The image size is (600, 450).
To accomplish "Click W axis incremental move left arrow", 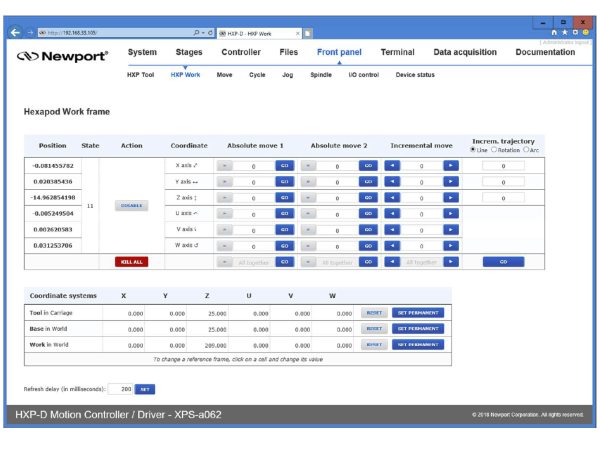I will (393, 245).
